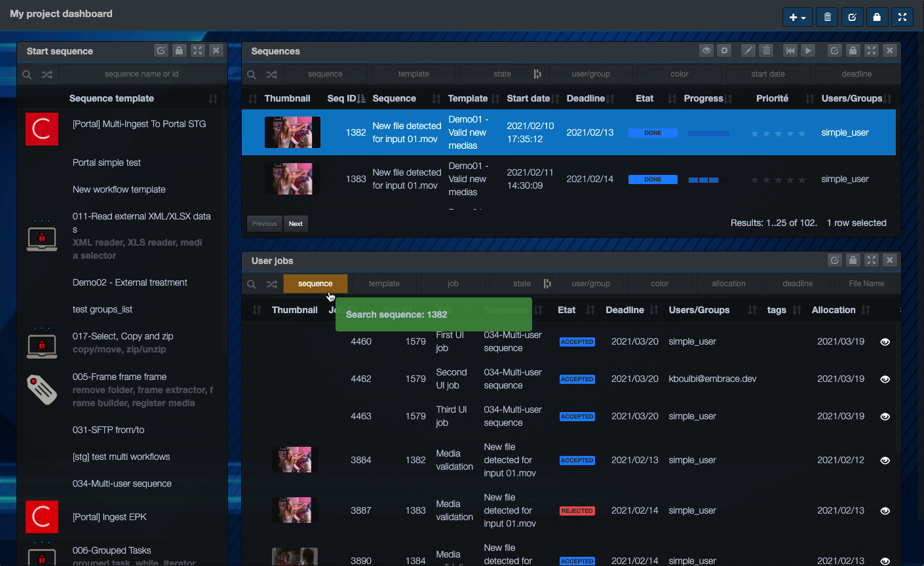Select the '034-Multi-user sequence' template
This screenshot has width=924, height=566.
coord(122,483)
